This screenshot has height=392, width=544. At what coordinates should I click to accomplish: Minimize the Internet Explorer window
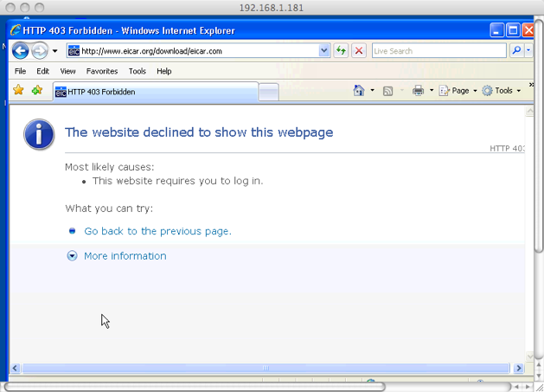496,30
